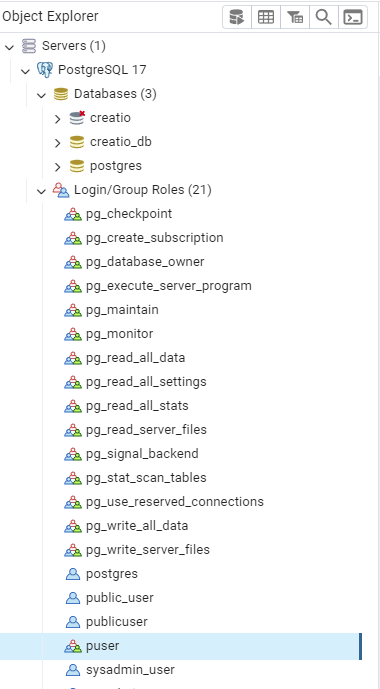Click the postgres login role icon

point(73,574)
